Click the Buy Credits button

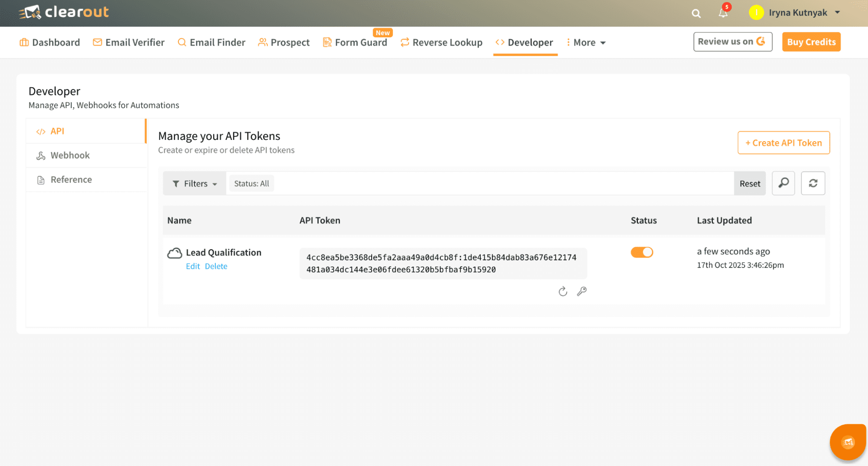(x=811, y=42)
